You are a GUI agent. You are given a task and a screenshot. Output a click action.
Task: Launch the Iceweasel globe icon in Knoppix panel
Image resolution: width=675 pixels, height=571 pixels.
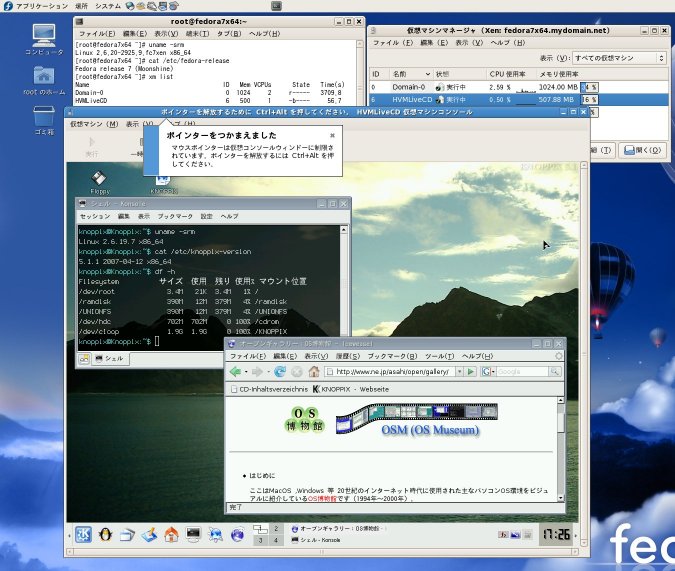pyautogui.click(x=237, y=534)
